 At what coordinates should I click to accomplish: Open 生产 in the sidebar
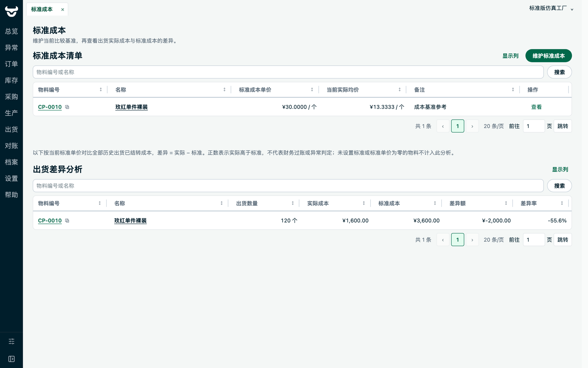[11, 113]
